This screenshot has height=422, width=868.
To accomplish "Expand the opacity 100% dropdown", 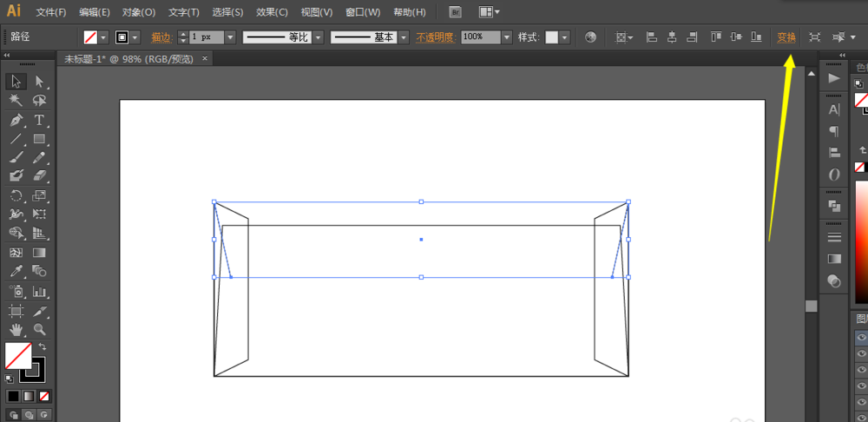I will [506, 37].
